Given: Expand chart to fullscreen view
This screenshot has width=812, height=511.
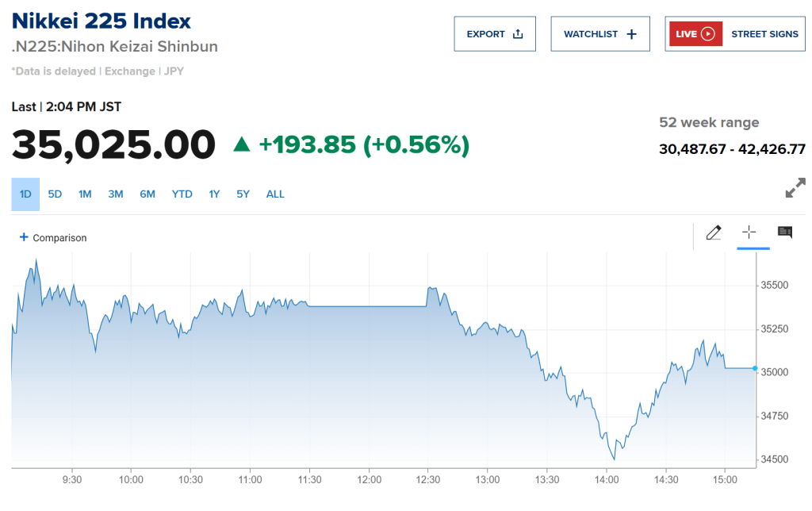Looking at the screenshot, I should click(795, 189).
